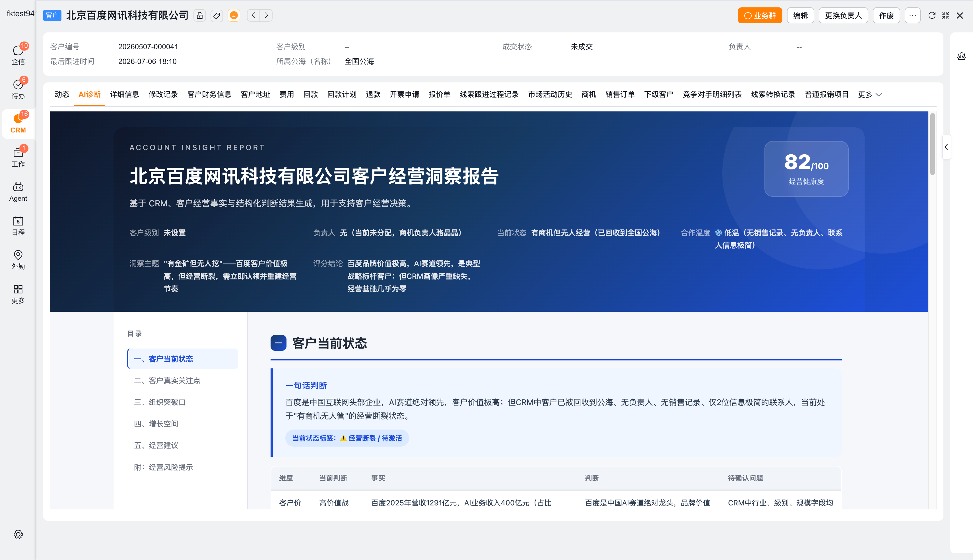
Task: Click the 未成交 deal status value
Action: coord(582,47)
